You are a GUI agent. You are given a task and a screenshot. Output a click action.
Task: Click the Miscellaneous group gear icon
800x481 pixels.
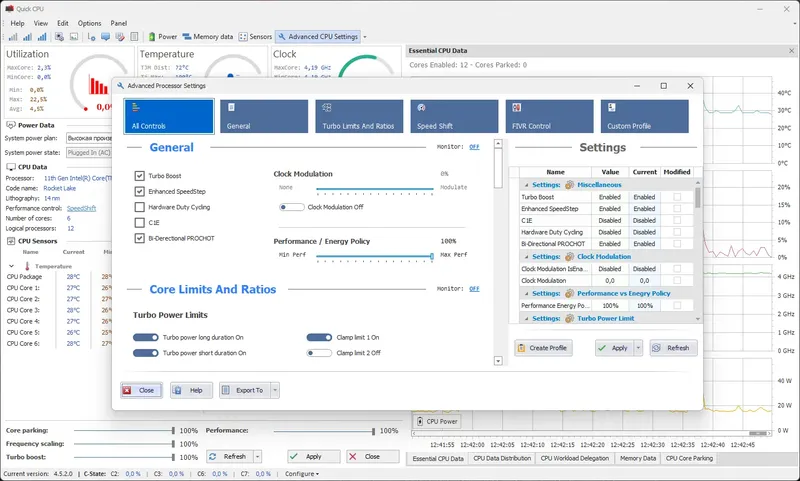coord(569,185)
